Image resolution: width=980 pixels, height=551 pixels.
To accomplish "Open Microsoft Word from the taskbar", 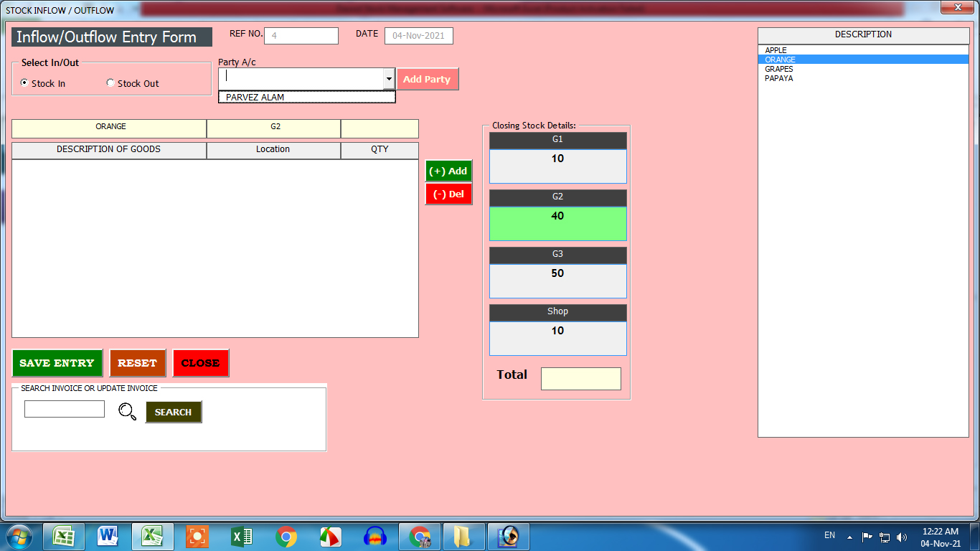I will (108, 536).
